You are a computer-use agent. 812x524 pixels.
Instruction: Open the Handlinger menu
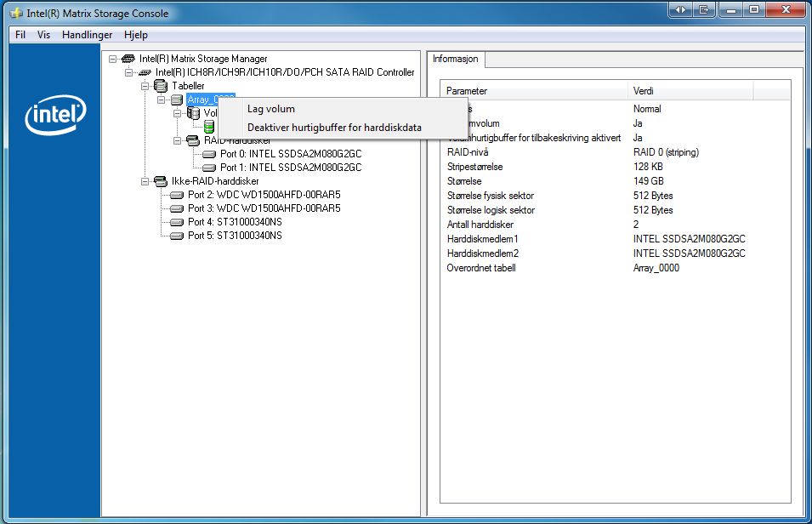point(87,35)
